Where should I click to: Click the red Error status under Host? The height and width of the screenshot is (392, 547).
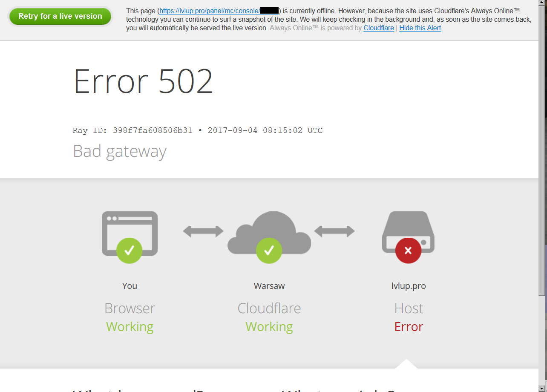point(409,327)
